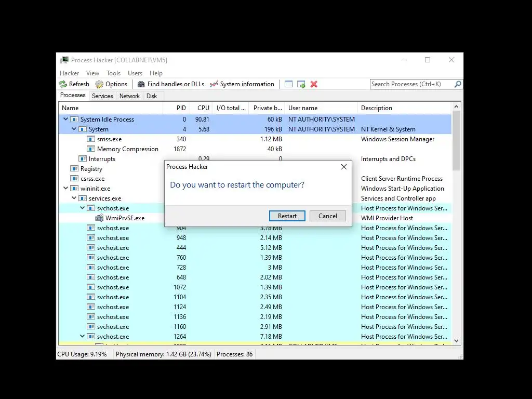The image size is (532, 399).
Task: Select the Memory Compression row
Action: (x=255, y=149)
